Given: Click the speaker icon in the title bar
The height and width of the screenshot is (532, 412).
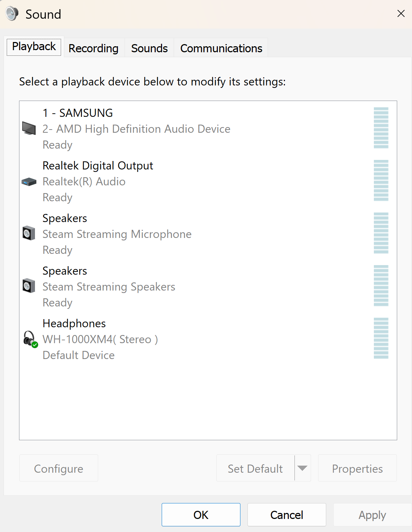Looking at the screenshot, I should [x=11, y=14].
